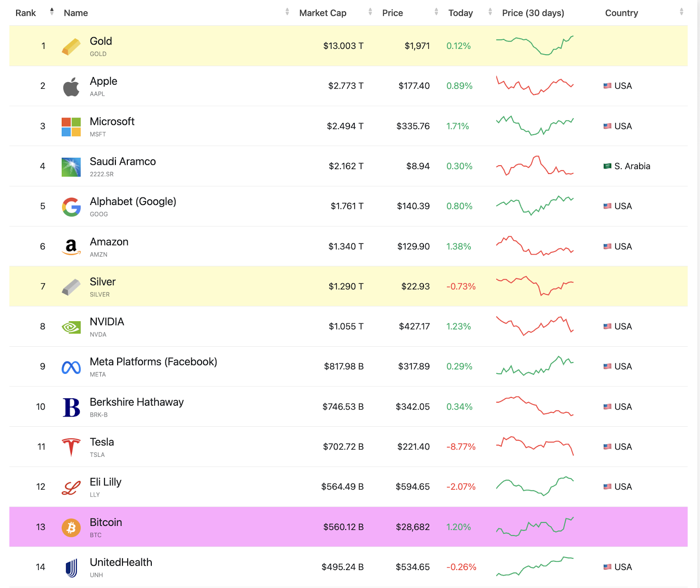The height and width of the screenshot is (588, 700).
Task: Open the UnitedHealth company link
Action: click(x=121, y=562)
